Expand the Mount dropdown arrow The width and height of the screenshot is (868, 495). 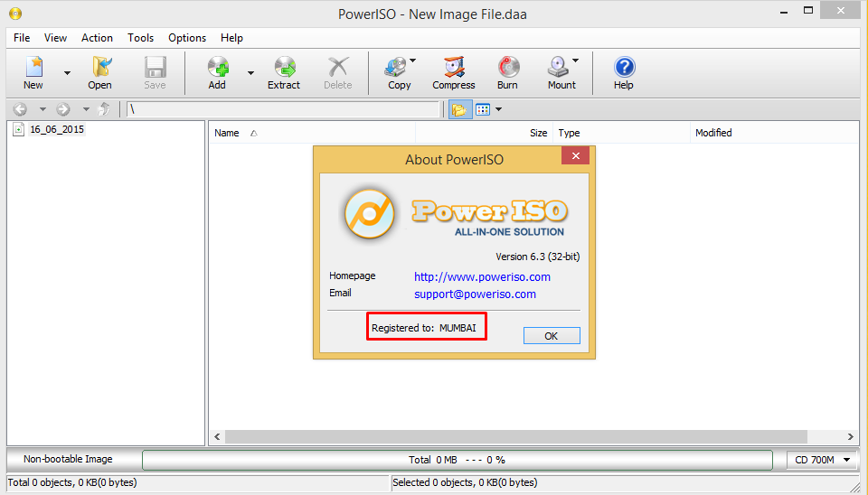click(x=576, y=61)
